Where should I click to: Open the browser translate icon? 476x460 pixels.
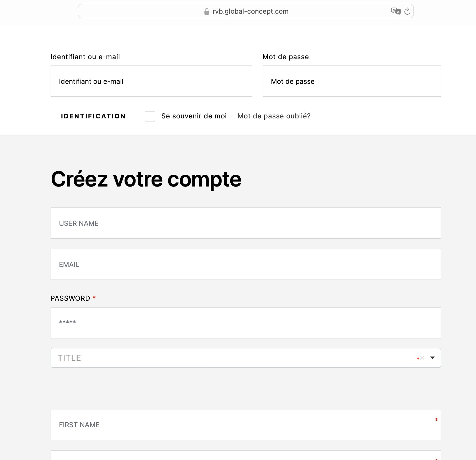[x=396, y=11]
